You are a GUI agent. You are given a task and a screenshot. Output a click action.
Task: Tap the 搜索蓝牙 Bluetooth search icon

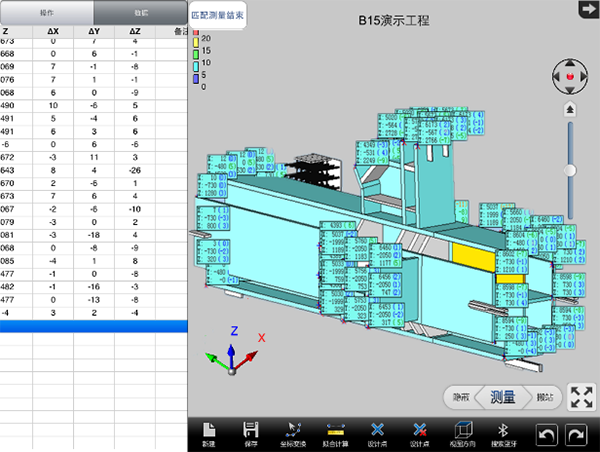click(504, 434)
